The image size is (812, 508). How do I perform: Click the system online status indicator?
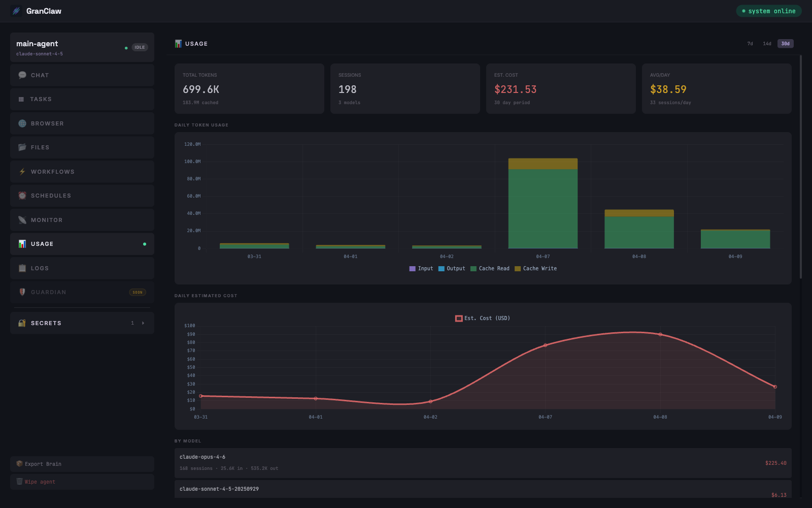(x=768, y=11)
